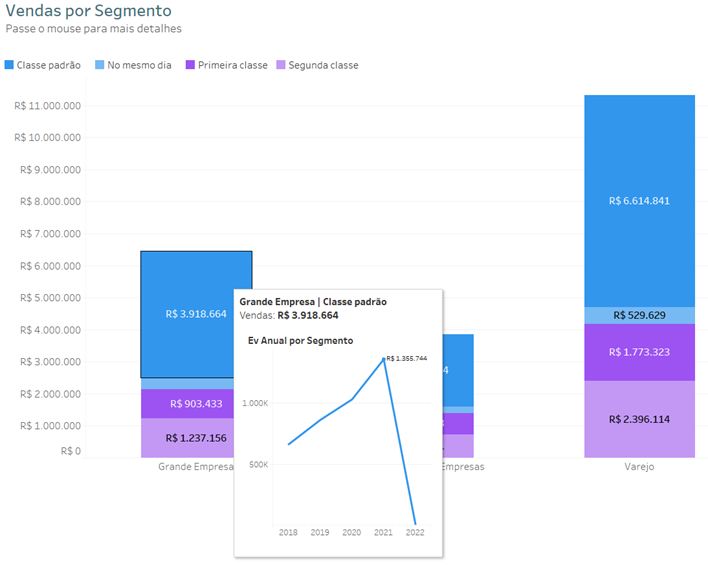Click the 2019 label on tooltip chart

(320, 532)
